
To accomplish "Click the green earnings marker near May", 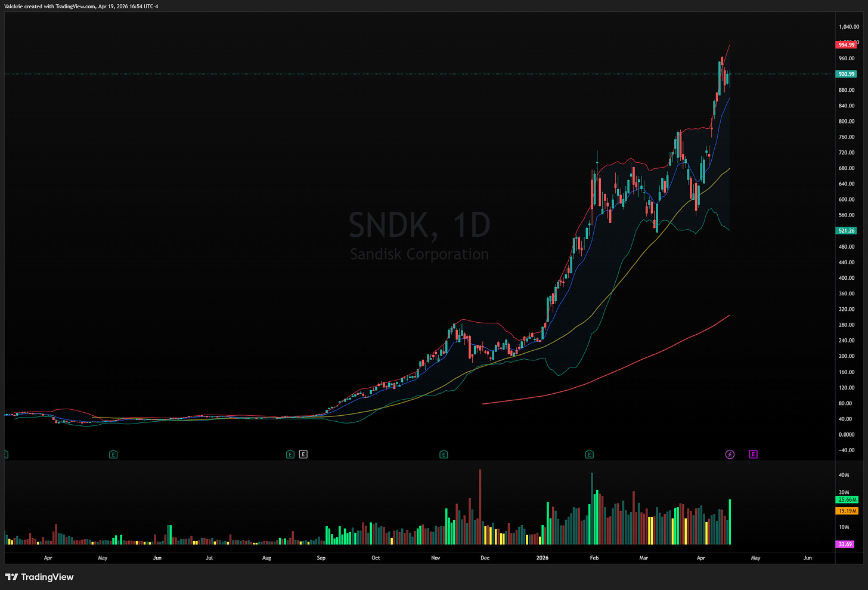I will click(113, 455).
